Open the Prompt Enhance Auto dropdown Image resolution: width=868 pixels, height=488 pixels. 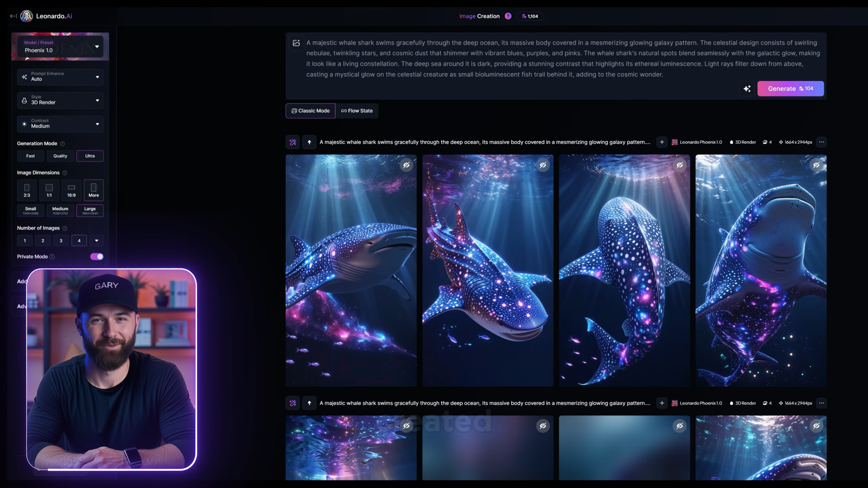[60, 77]
